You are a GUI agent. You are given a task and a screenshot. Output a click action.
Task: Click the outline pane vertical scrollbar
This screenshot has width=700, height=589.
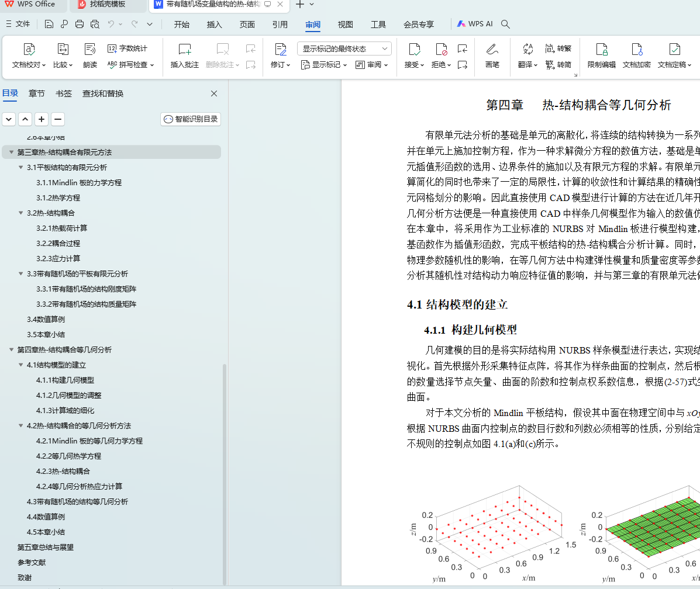pyautogui.click(x=225, y=474)
